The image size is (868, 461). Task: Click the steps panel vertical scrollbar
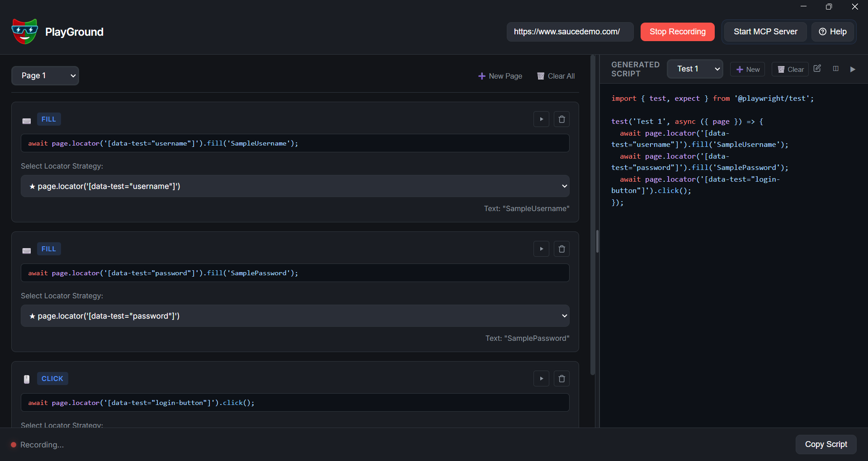coord(593,215)
